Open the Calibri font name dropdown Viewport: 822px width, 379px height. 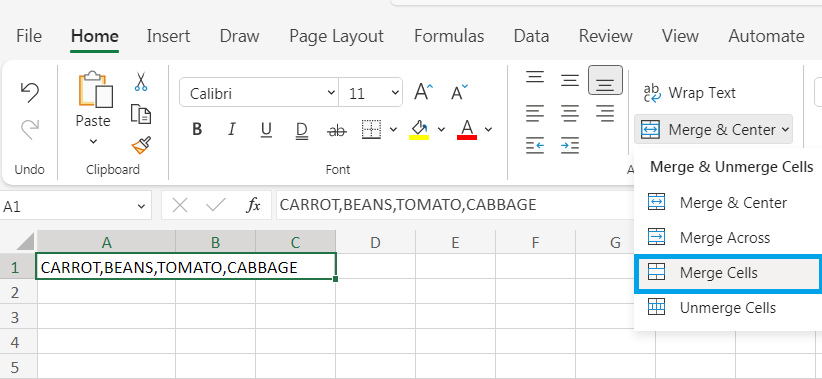click(331, 93)
